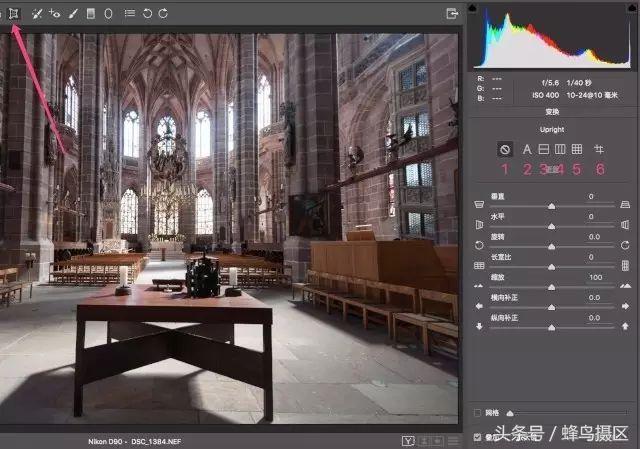Image resolution: width=640 pixels, height=449 pixels.
Task: Click the down arrow offset icon
Action: [x=479, y=326]
